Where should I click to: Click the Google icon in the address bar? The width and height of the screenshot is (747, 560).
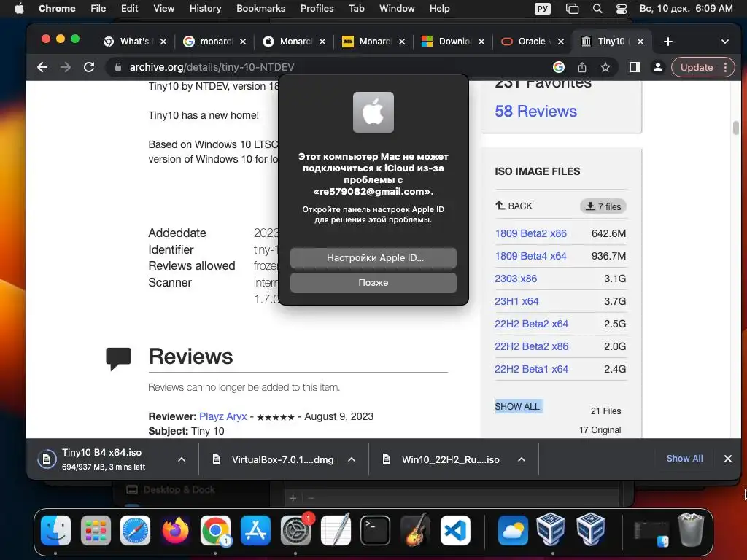point(558,67)
